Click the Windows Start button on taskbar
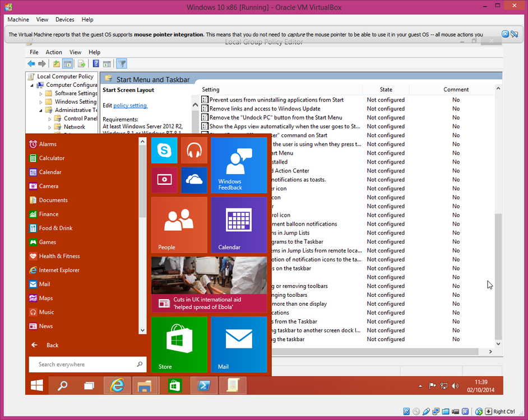Image resolution: width=528 pixels, height=420 pixels. 36,385
